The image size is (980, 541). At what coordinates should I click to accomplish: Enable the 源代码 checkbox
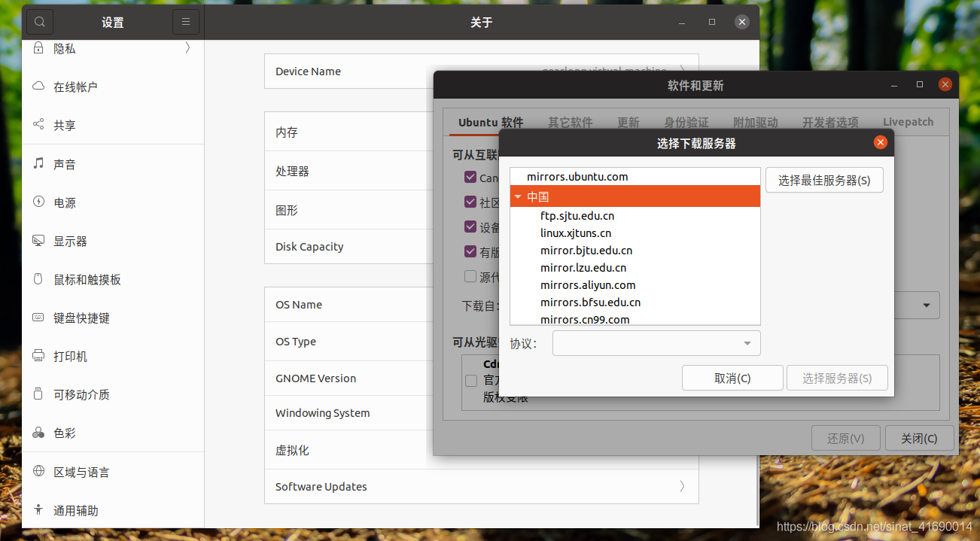[470, 276]
